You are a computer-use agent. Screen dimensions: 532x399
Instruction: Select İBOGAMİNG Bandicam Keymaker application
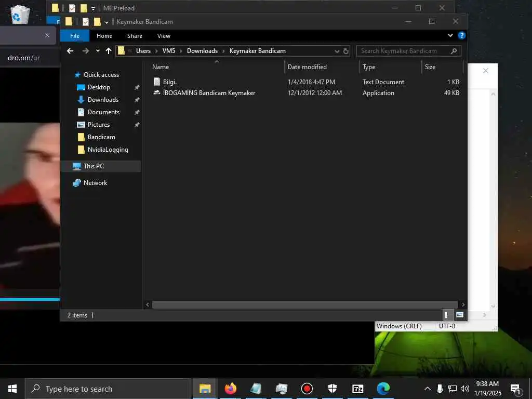[x=209, y=93]
